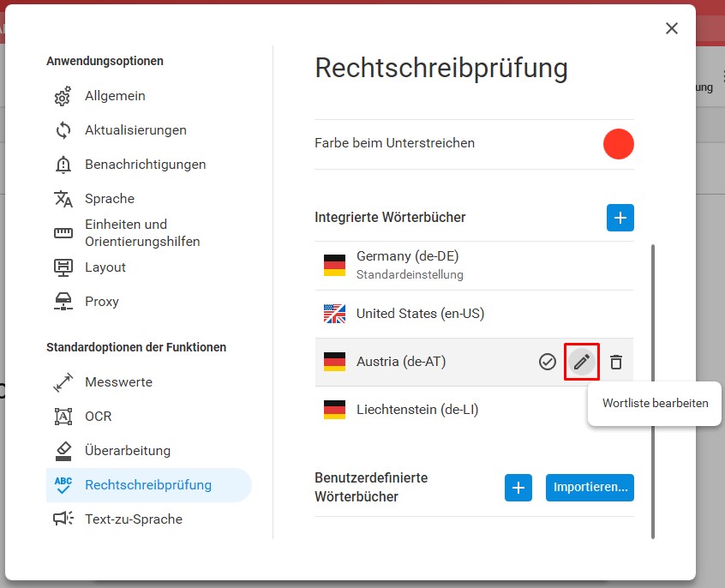Open the Proxy settings page

149,301
